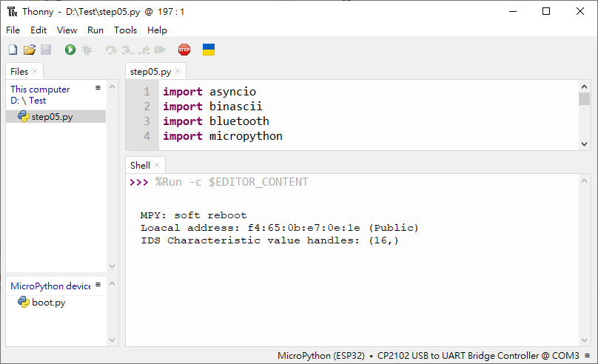The image size is (598, 364).
Task: Close the Shell tab
Action: pyautogui.click(x=157, y=165)
